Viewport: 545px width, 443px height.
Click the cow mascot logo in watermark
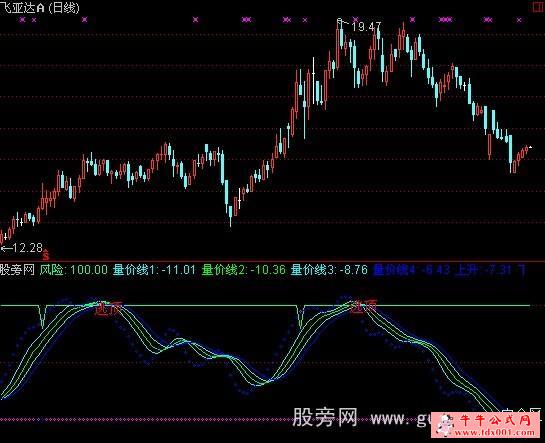point(445,425)
